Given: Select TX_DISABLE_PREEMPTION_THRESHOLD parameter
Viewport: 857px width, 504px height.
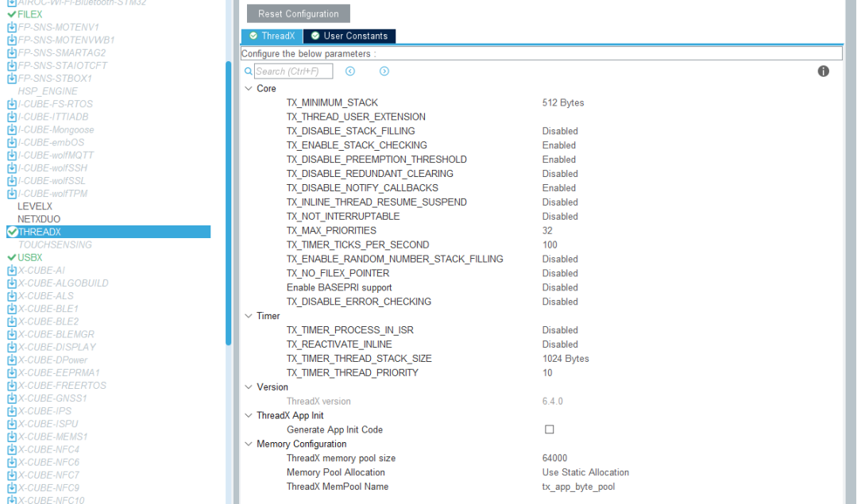Looking at the screenshot, I should point(376,160).
